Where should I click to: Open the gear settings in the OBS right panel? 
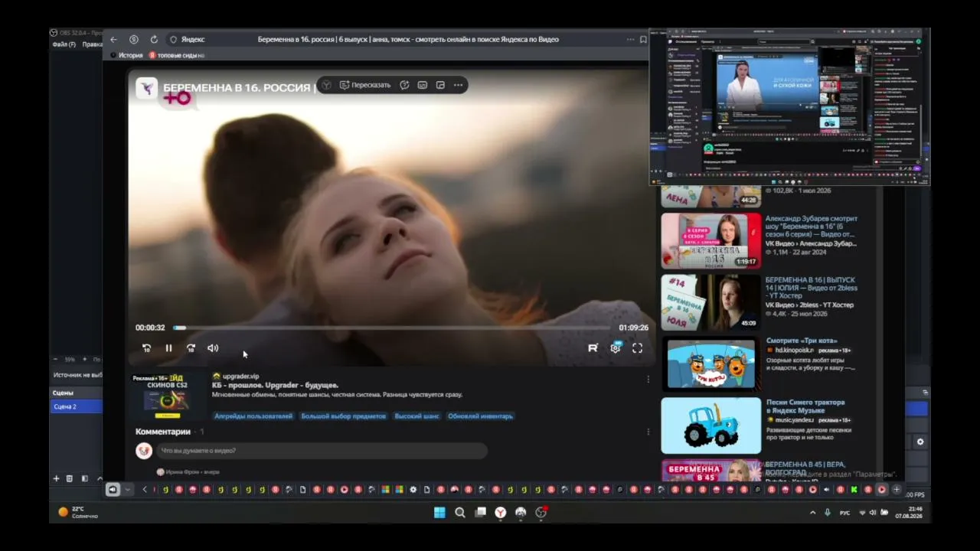[x=920, y=442]
